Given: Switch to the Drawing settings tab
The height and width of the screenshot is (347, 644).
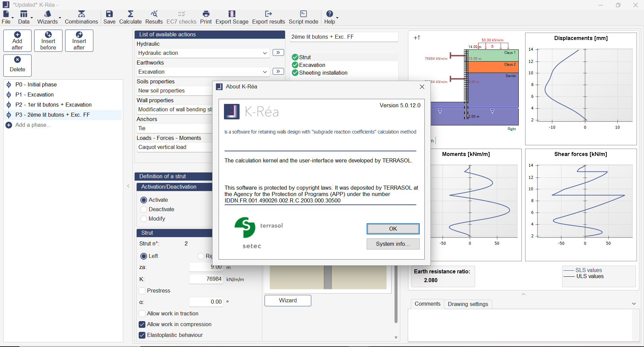Looking at the screenshot, I should (x=468, y=304).
